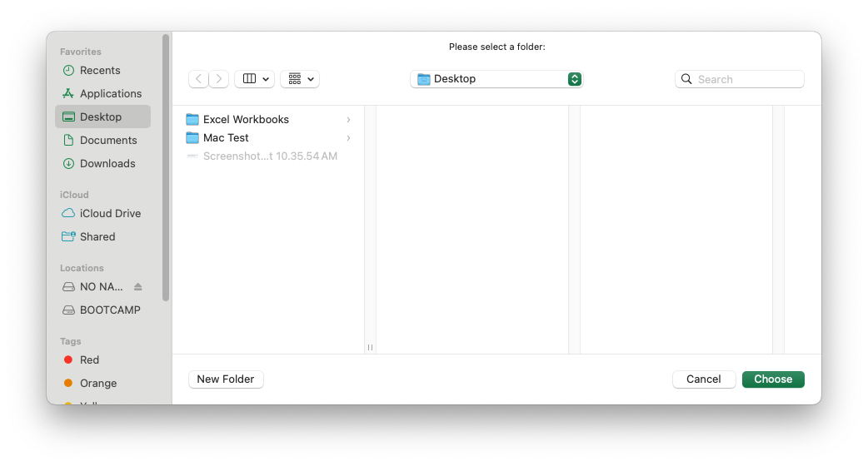Open Applications from the sidebar

tap(110, 94)
